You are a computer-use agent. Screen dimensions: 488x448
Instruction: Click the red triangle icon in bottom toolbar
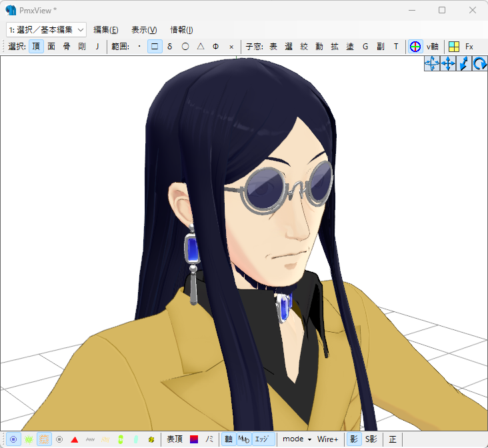[x=75, y=439]
